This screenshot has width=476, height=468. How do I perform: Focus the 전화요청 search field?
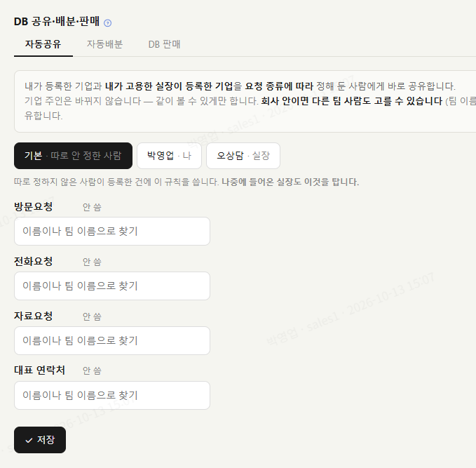[x=112, y=286]
